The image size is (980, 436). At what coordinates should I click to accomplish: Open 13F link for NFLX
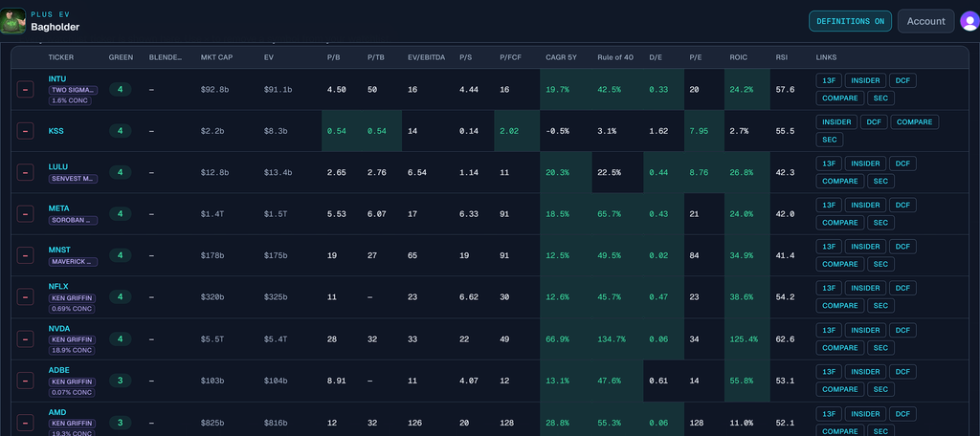pyautogui.click(x=829, y=288)
